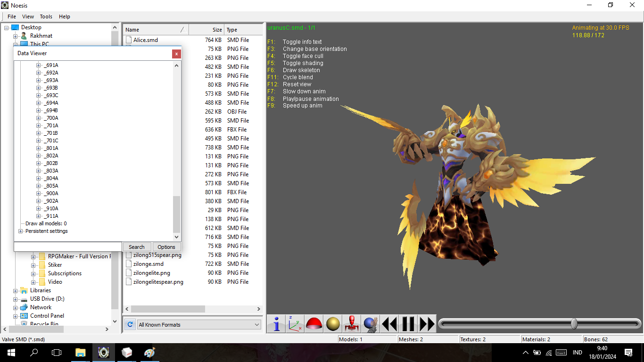Click the Search button in Data Viewer
This screenshot has width=644, height=362.
point(137,247)
